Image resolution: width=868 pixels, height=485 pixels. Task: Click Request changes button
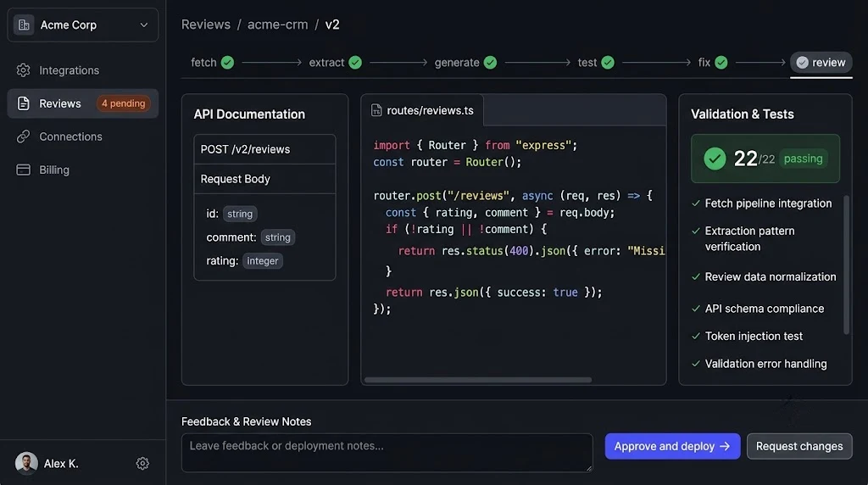coord(799,446)
